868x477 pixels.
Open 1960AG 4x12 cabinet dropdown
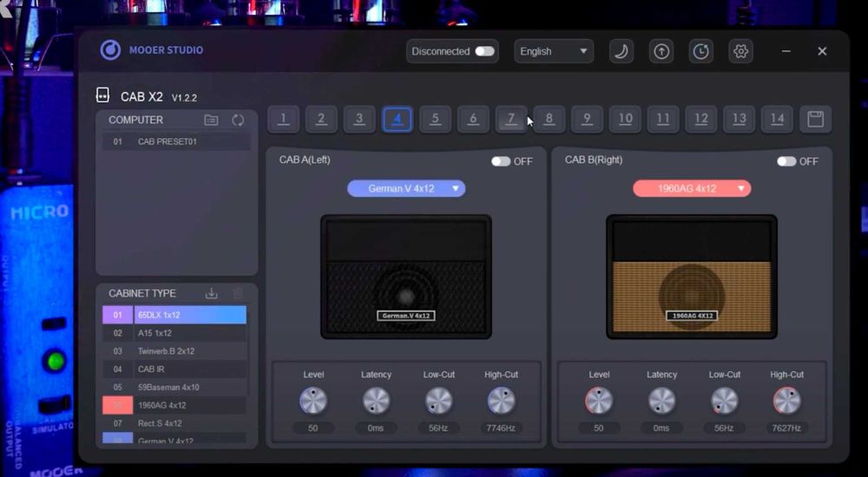click(x=692, y=189)
